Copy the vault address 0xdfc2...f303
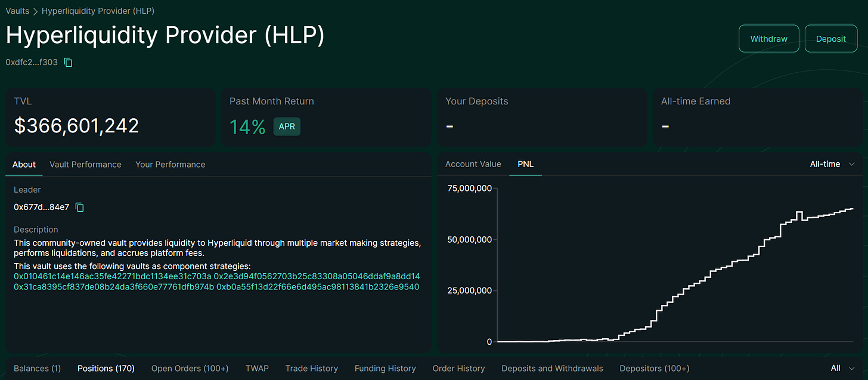Screen dimensions: 868x380 pyautogui.click(x=68, y=62)
